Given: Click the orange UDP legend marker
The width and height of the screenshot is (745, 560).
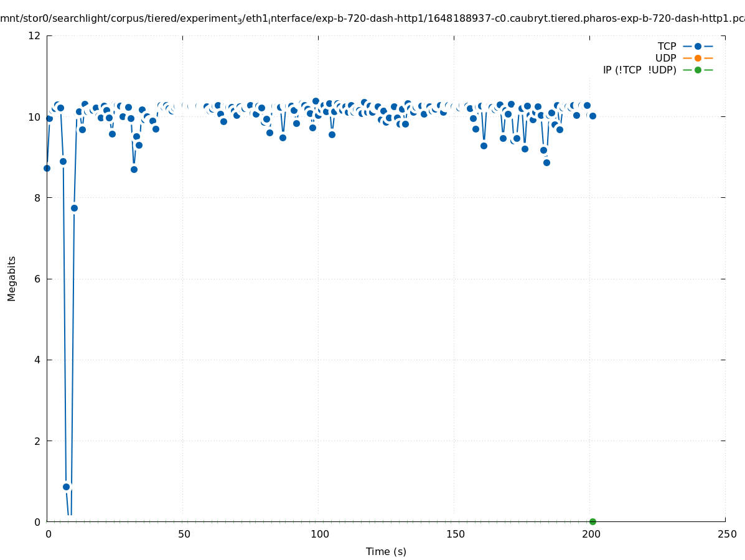Looking at the screenshot, I should click(x=698, y=58).
